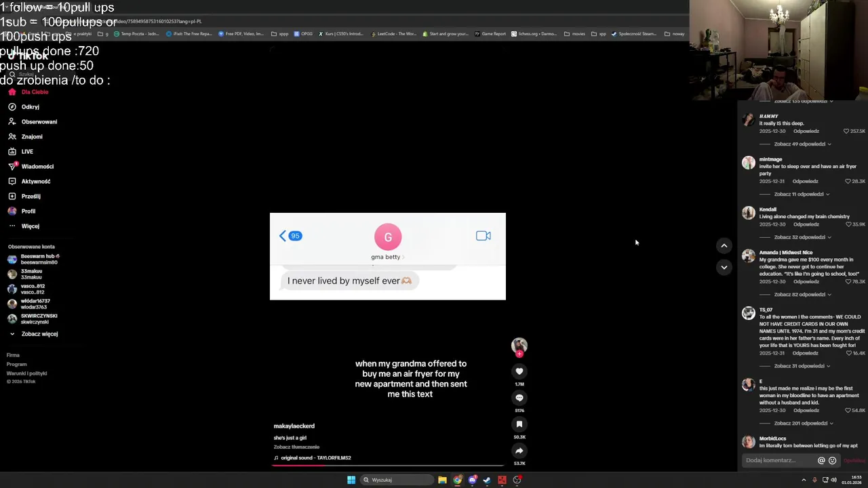Open Amanda | Midwest Nice profile avatar
Image resolution: width=868 pixels, height=488 pixels.
click(748, 256)
